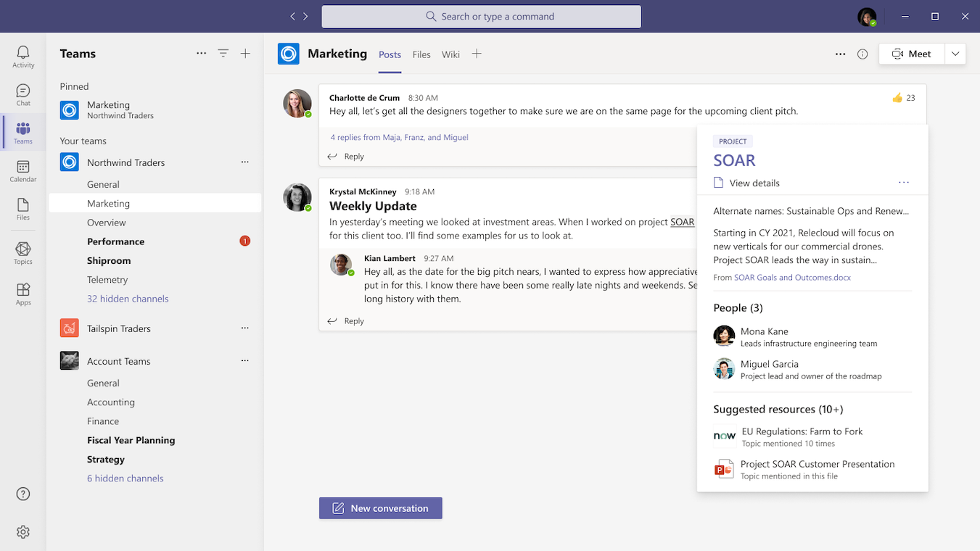
Task: Open the Settings gear icon
Action: [22, 531]
